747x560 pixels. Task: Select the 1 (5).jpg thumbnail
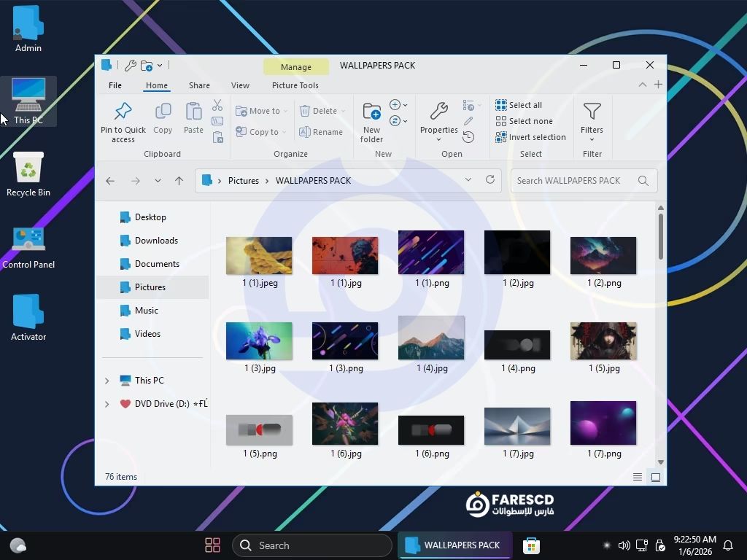click(x=603, y=341)
